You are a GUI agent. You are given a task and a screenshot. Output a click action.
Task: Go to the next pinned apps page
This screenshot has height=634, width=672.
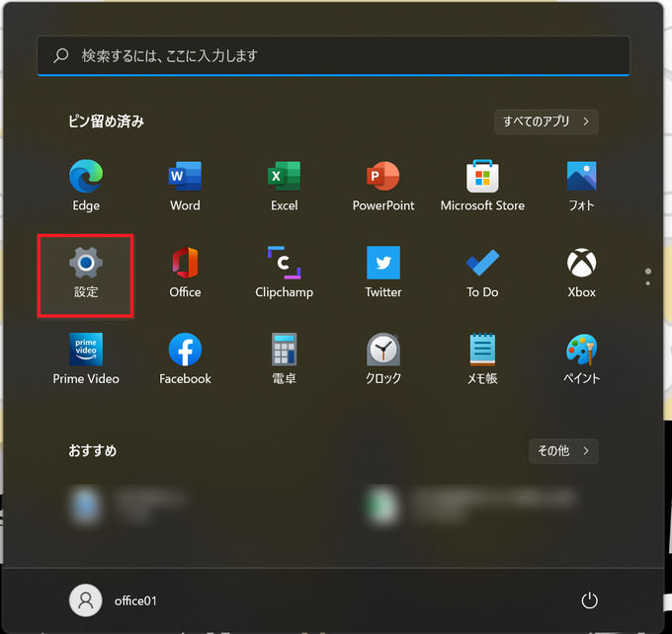[647, 283]
